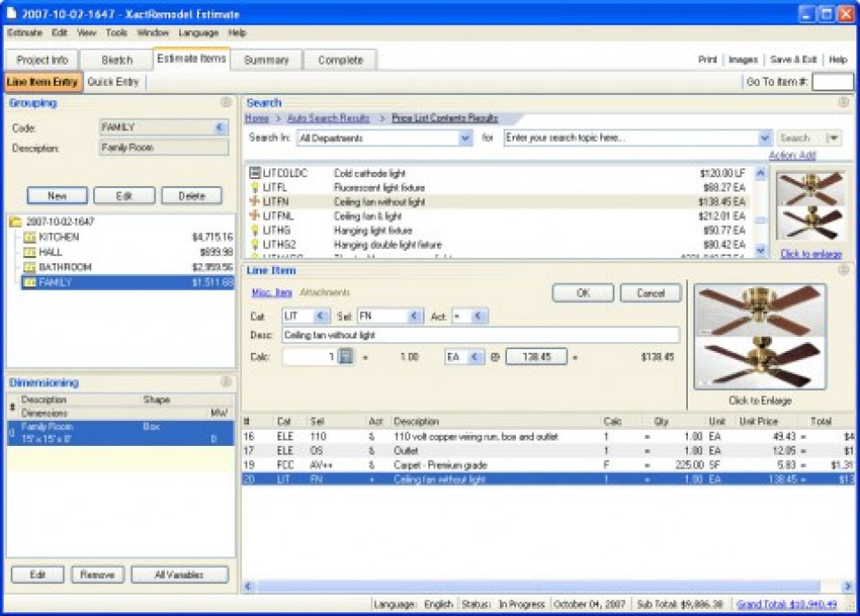860x616 pixels.
Task: Click the EA unit lookup arrow
Action: point(475,357)
